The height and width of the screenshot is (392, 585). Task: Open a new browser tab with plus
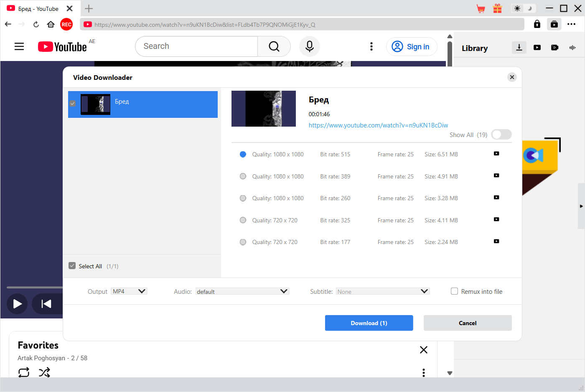pyautogui.click(x=89, y=8)
